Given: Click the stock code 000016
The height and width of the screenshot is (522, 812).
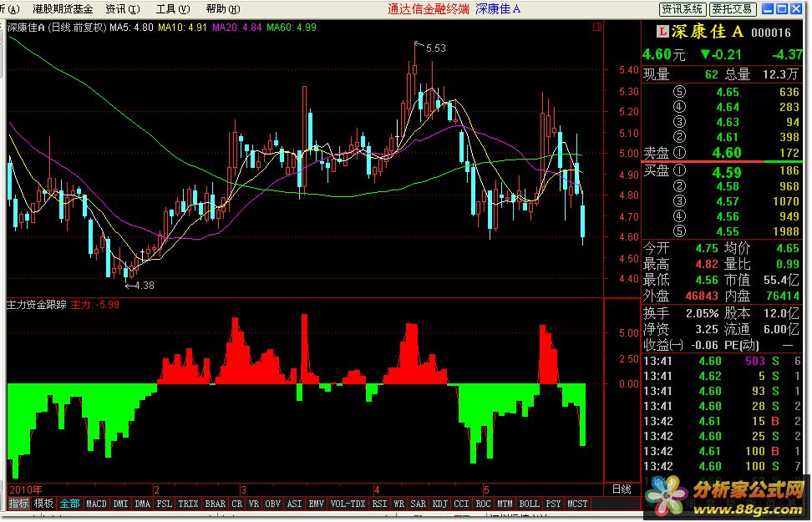Looking at the screenshot, I should (x=771, y=33).
